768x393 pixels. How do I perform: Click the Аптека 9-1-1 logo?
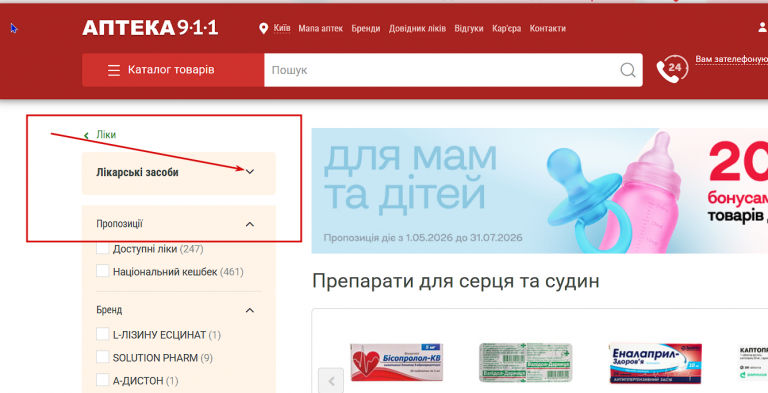pyautogui.click(x=150, y=28)
